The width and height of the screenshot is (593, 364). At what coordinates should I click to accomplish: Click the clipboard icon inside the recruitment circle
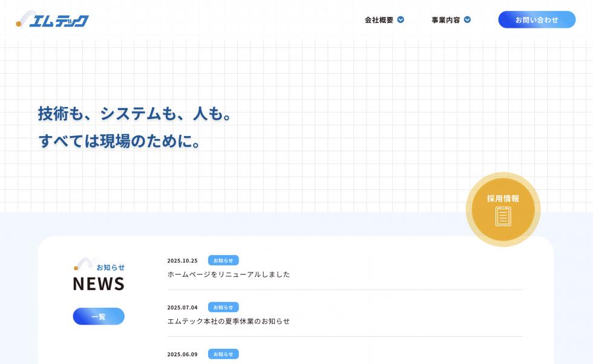[x=502, y=215]
